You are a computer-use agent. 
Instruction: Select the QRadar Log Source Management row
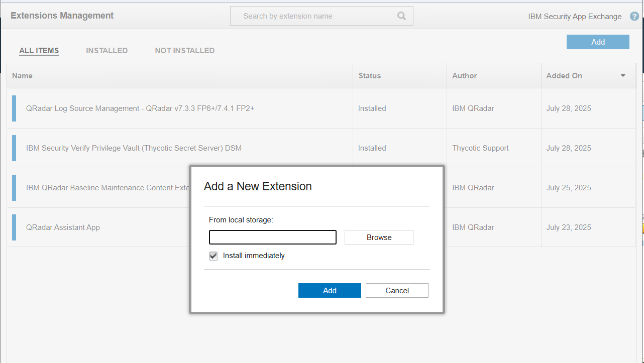[140, 108]
